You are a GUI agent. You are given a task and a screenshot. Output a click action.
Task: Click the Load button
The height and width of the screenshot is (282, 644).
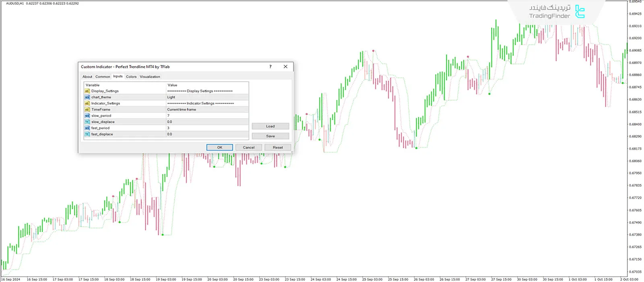click(x=270, y=126)
